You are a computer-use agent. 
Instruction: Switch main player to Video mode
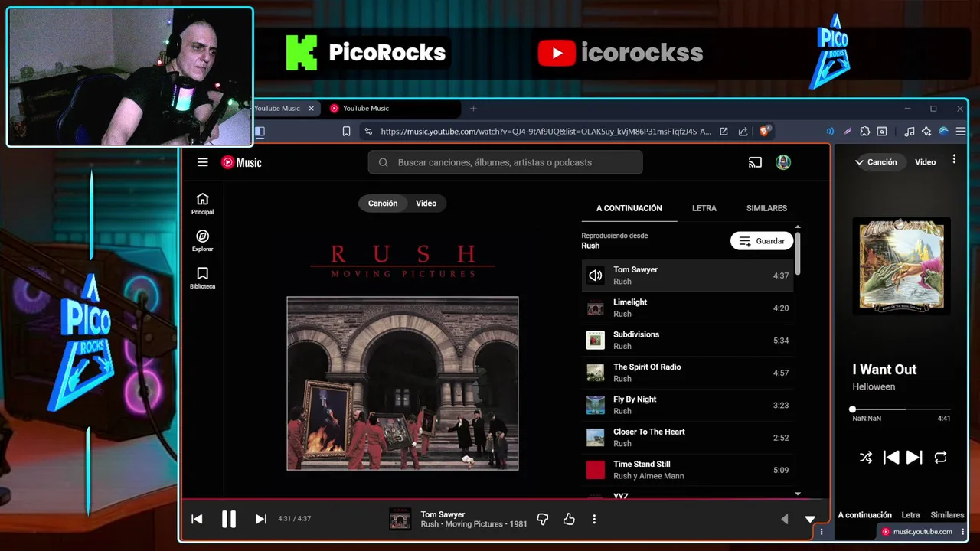coord(426,203)
